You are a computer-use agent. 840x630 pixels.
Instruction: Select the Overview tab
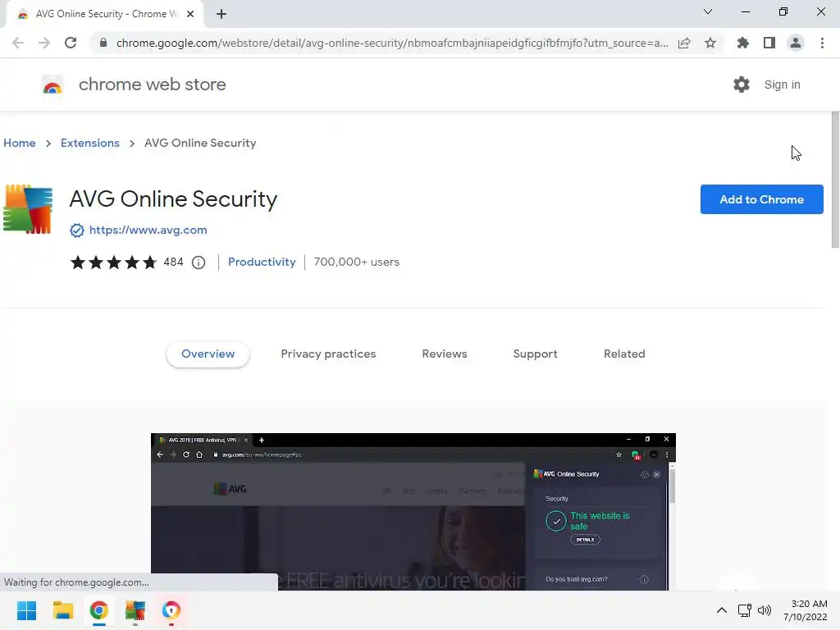[208, 354]
